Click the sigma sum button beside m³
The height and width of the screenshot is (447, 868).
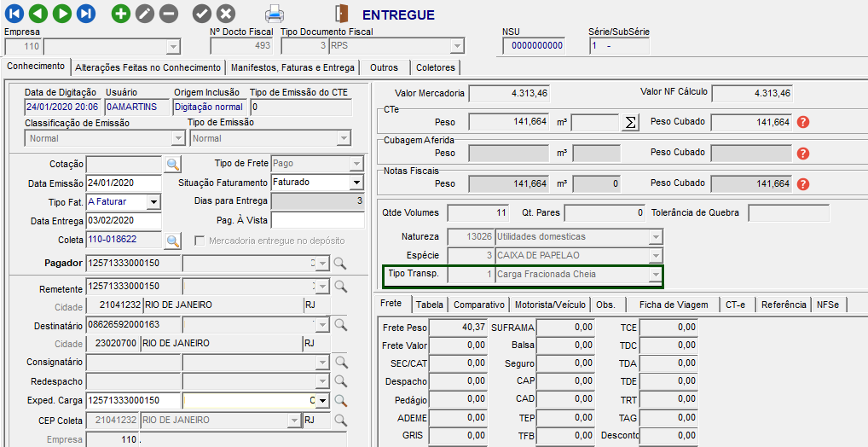tap(630, 122)
